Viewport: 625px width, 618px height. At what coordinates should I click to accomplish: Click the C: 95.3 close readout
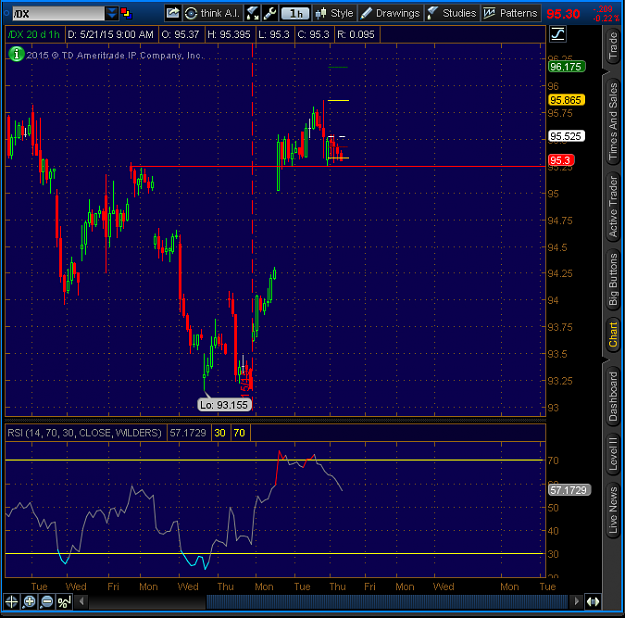[x=313, y=35]
